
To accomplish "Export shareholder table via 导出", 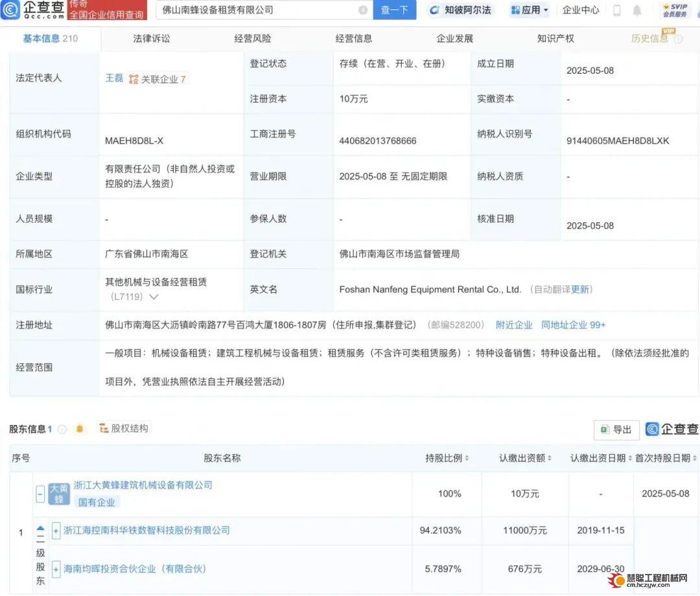I will [x=616, y=429].
